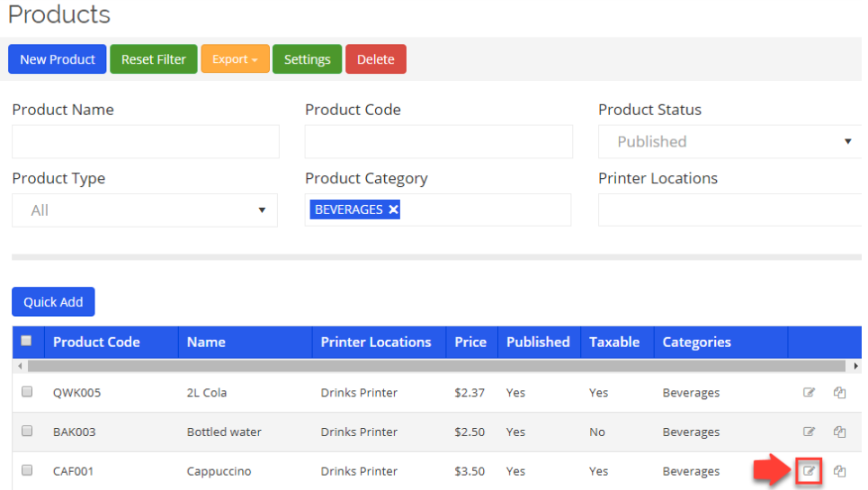Open the Product Status dropdown
The width and height of the screenshot is (868, 490).
[x=730, y=141]
